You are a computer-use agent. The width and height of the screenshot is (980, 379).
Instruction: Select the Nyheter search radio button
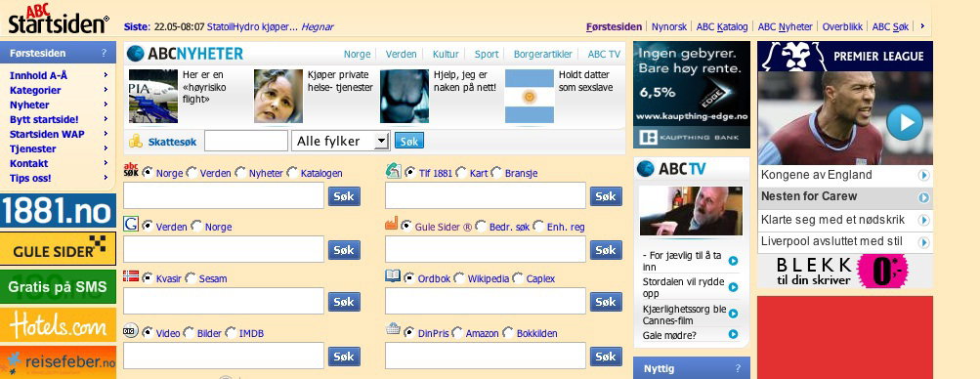click(x=240, y=172)
